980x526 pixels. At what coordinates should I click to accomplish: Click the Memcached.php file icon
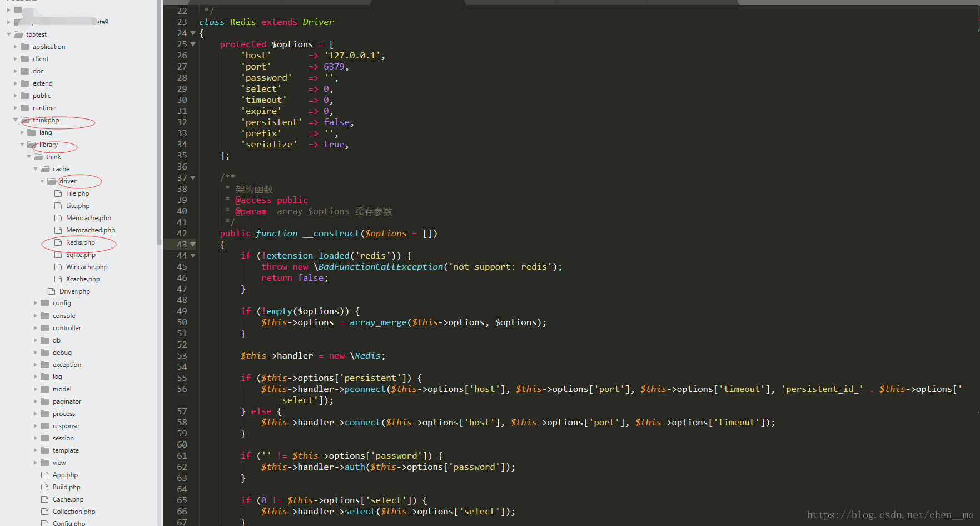click(x=58, y=230)
